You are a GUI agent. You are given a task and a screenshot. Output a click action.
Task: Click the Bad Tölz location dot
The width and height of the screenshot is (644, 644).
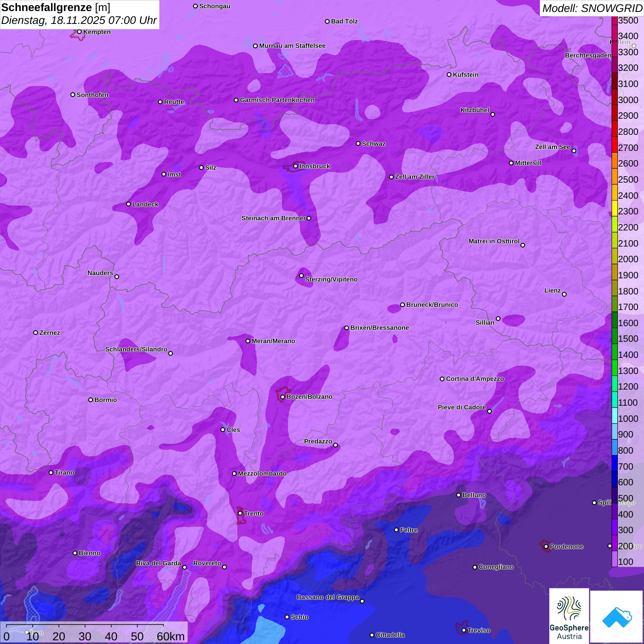pyautogui.click(x=328, y=22)
